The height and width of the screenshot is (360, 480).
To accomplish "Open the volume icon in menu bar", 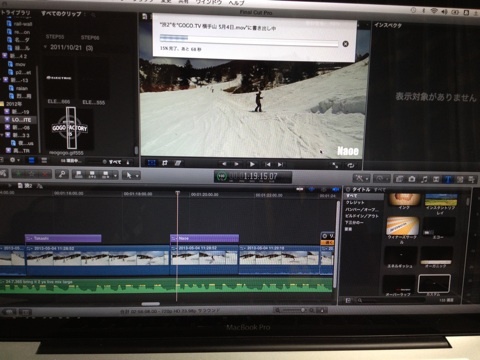I will 444,12.
